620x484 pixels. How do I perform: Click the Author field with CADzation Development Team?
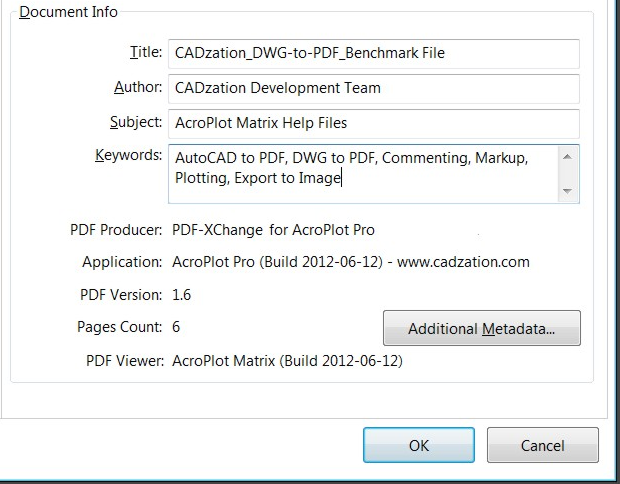374,89
